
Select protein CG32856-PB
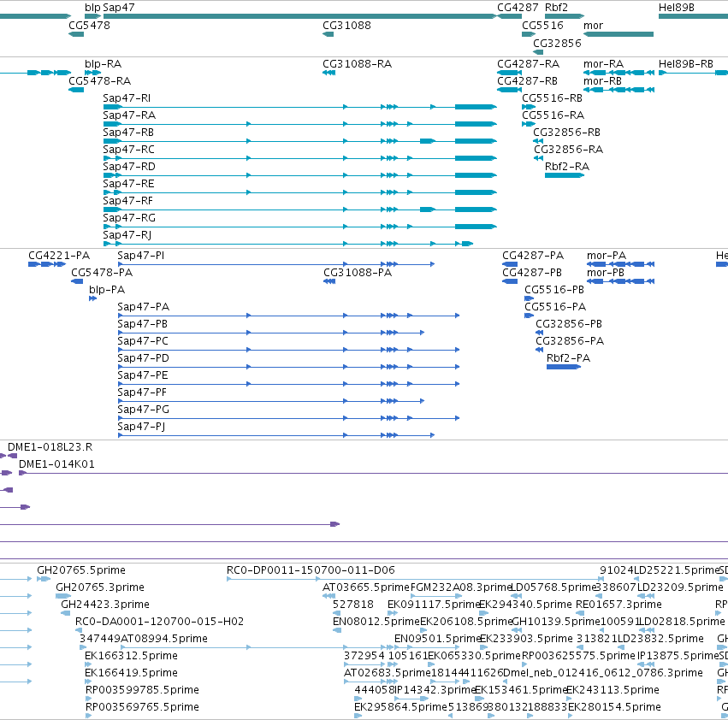pyautogui.click(x=540, y=333)
